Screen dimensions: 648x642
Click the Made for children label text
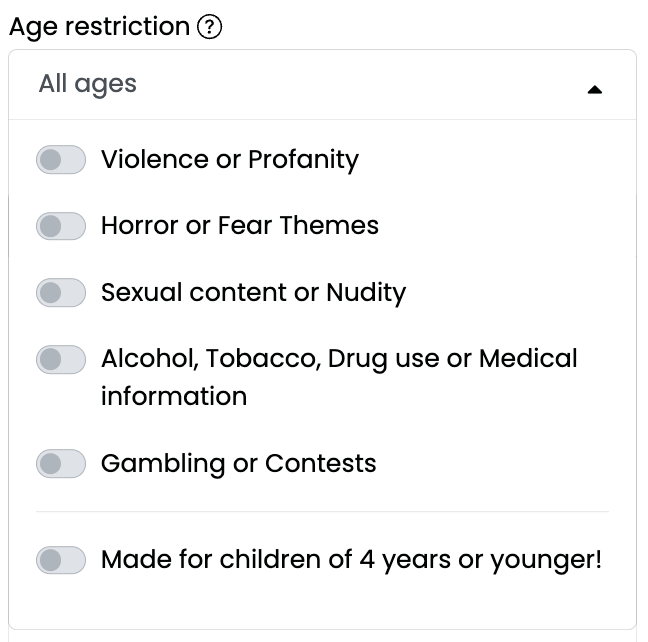[351, 561]
